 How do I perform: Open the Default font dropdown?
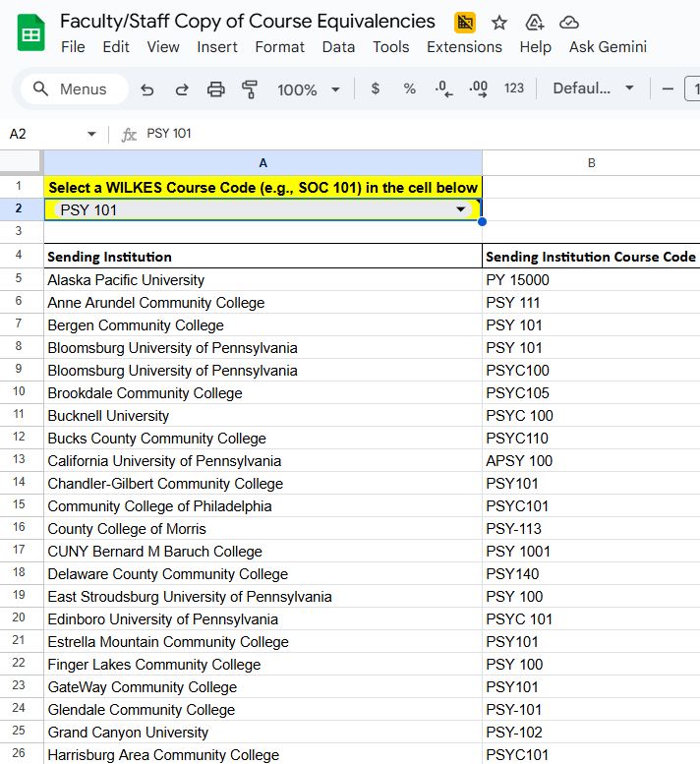click(593, 88)
